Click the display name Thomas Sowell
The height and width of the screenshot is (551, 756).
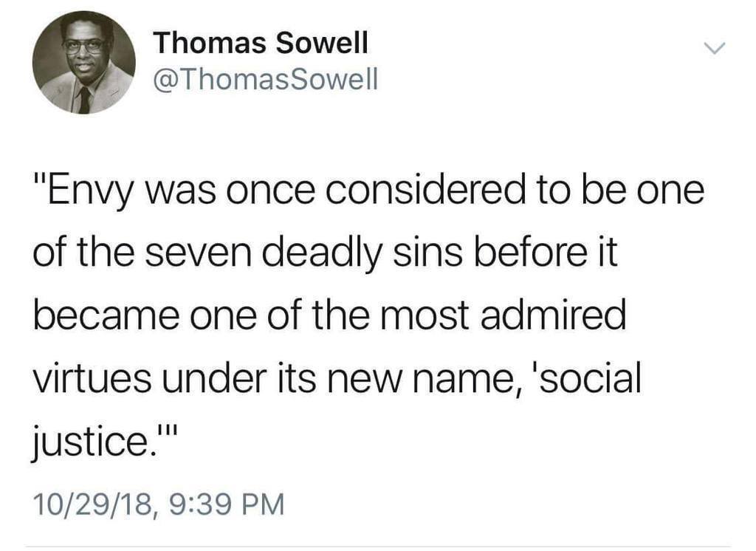click(261, 42)
